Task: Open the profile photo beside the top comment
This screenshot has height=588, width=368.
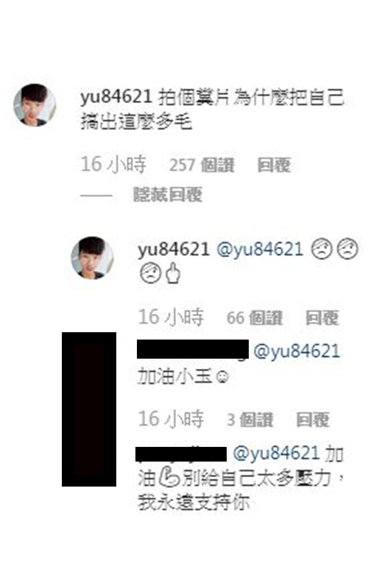Action: (x=35, y=105)
